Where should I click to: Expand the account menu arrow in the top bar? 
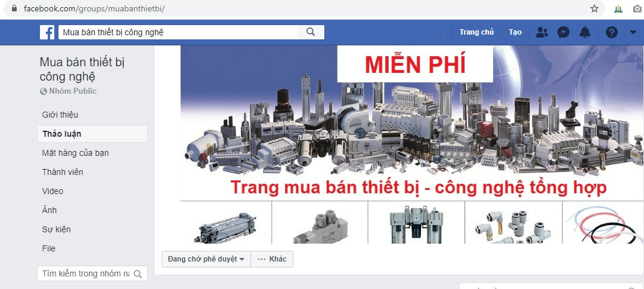click(x=633, y=32)
